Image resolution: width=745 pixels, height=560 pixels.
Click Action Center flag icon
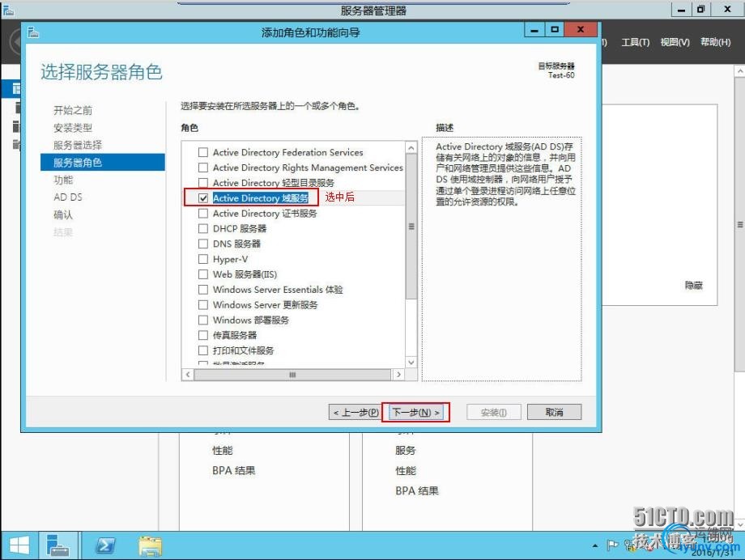click(612, 545)
